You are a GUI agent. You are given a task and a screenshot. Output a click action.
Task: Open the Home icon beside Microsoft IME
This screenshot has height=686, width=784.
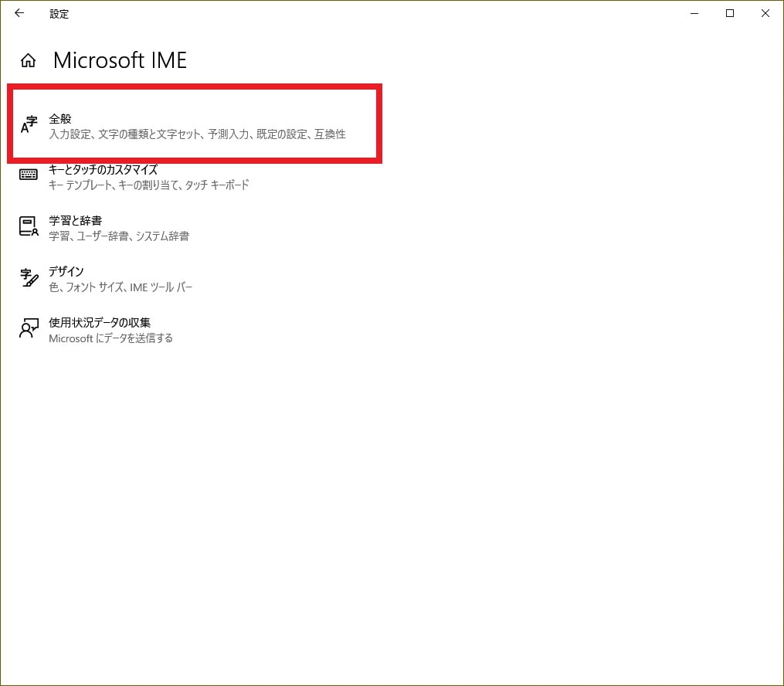(28, 60)
